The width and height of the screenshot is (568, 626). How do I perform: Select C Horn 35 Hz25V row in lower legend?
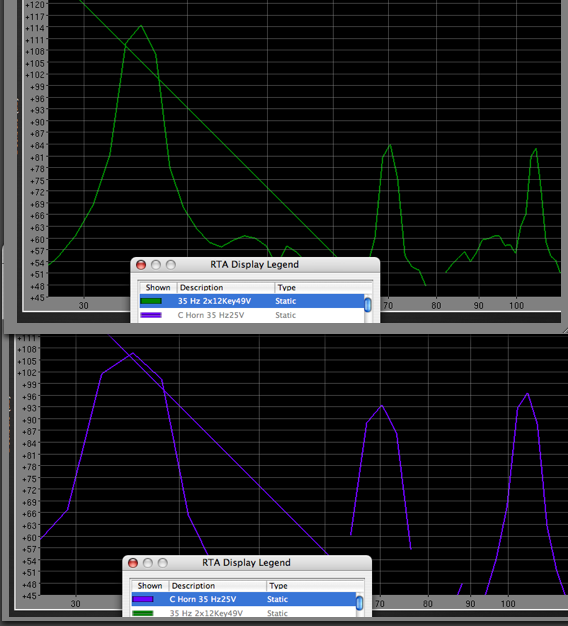pyautogui.click(x=243, y=599)
